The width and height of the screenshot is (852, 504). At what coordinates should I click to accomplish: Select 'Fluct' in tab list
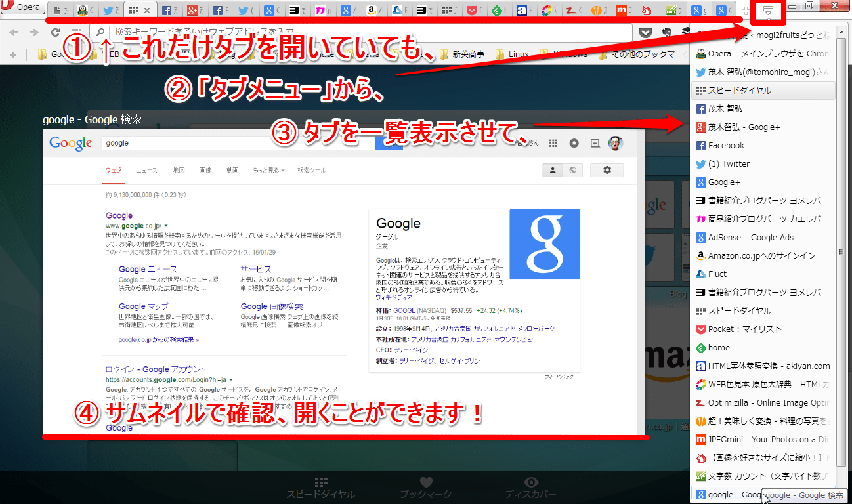tap(763, 274)
